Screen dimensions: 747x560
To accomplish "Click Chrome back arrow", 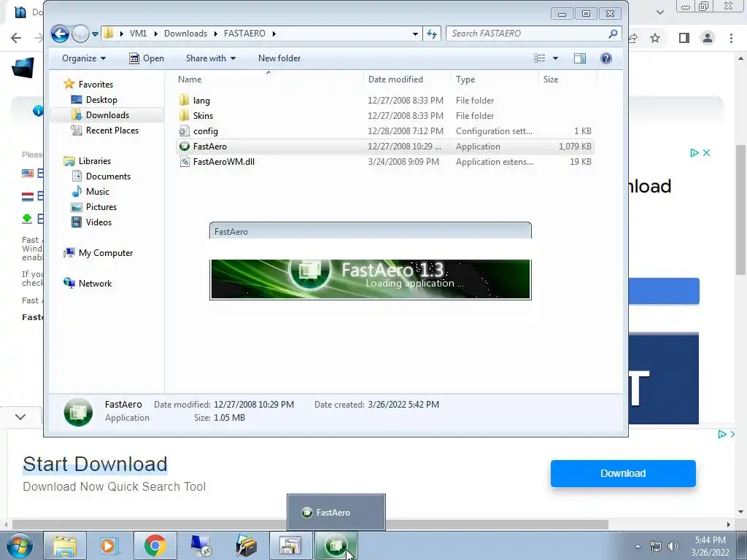I will click(16, 38).
